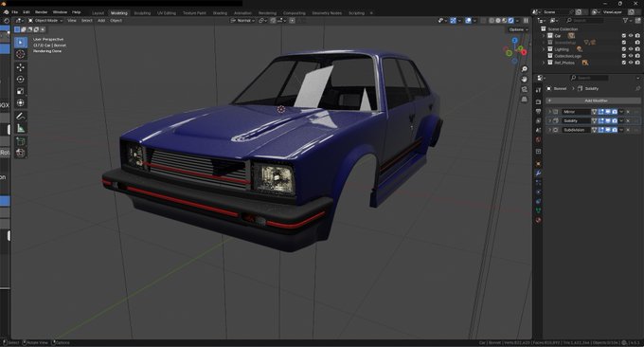Select the Scale tool
This screenshot has height=347, width=644.
click(21, 91)
